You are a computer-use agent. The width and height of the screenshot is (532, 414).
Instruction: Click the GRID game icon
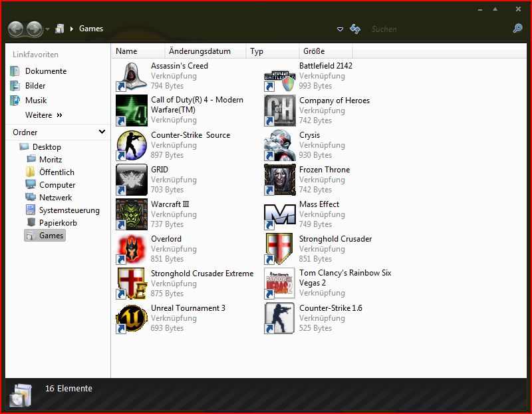click(132, 180)
